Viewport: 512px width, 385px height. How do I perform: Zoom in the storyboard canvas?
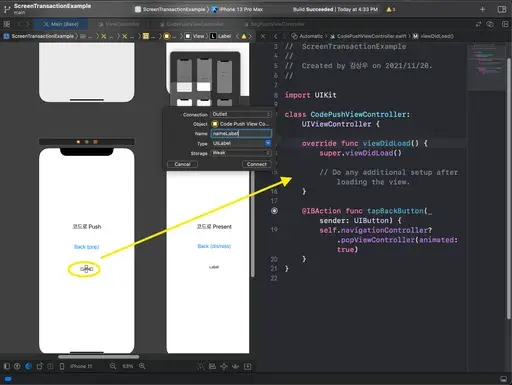142,366
